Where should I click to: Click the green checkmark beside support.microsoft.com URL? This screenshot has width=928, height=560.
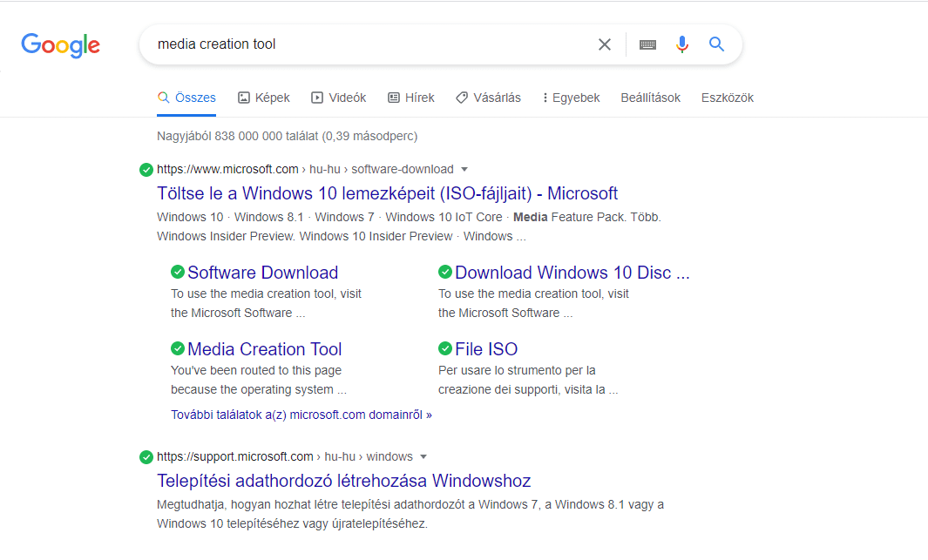click(146, 457)
